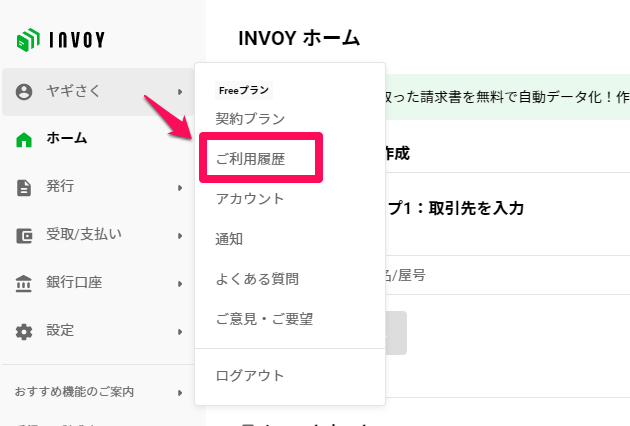Screen dimensions: 630x426
Task: Expand the 設定 submenu arrow
Action: click(x=180, y=332)
